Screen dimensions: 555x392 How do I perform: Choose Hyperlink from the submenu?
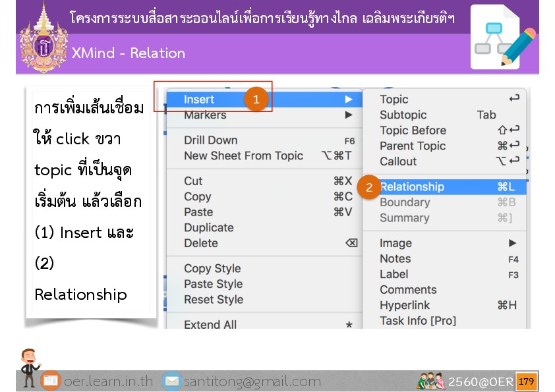click(x=405, y=305)
